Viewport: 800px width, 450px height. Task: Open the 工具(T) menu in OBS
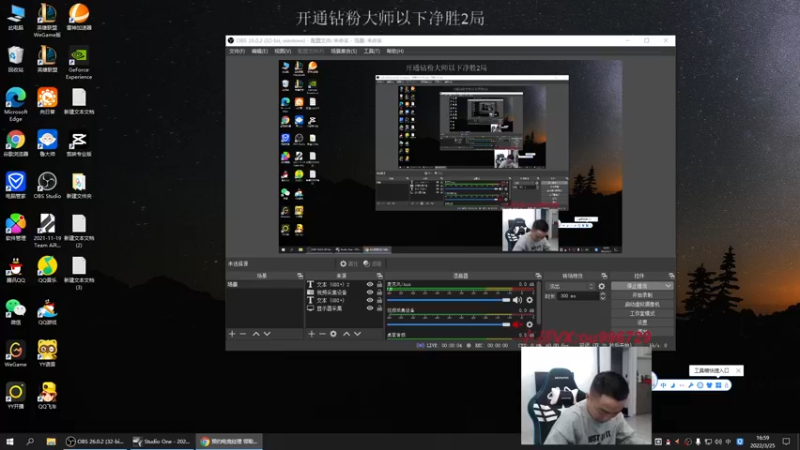pyautogui.click(x=371, y=51)
